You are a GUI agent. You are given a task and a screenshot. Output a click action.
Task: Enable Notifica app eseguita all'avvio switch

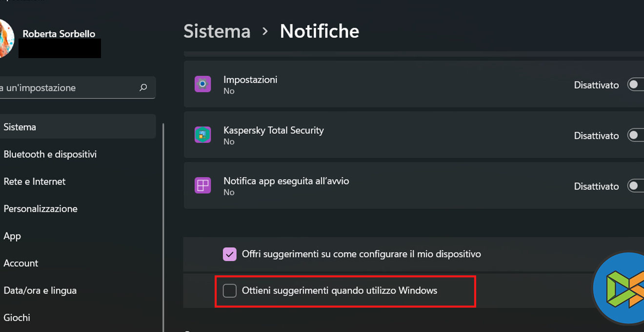coord(635,187)
